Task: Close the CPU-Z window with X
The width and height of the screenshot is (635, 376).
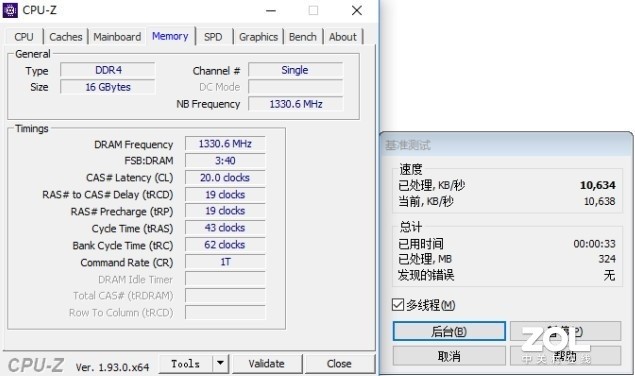Action: (x=357, y=11)
